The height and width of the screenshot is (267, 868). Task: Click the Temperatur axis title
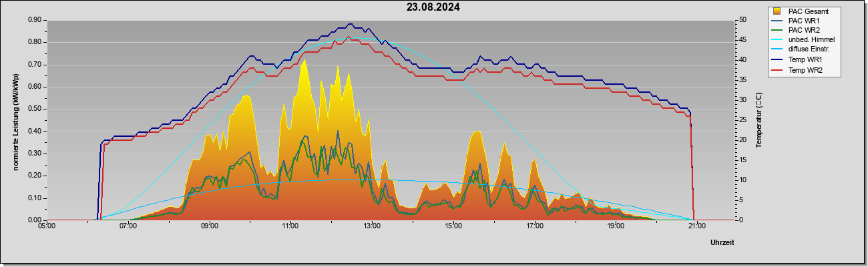(758, 120)
